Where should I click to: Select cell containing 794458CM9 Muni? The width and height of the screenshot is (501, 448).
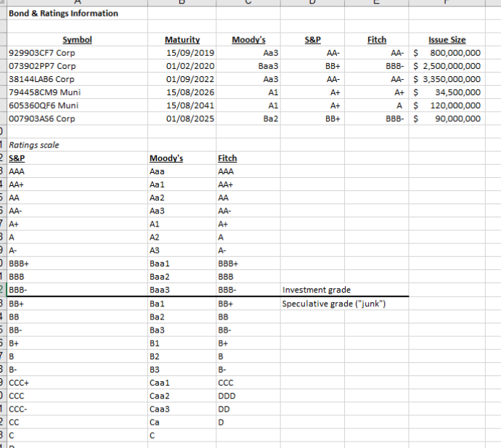click(x=77, y=92)
